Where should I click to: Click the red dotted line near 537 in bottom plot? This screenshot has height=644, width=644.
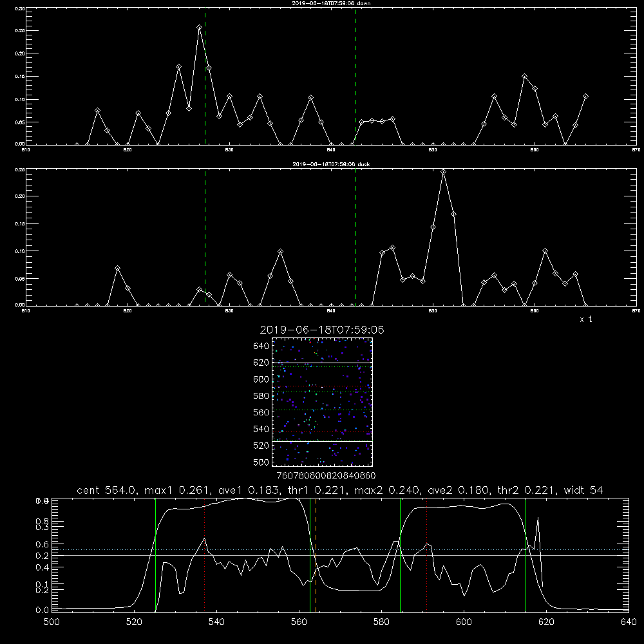point(205,555)
